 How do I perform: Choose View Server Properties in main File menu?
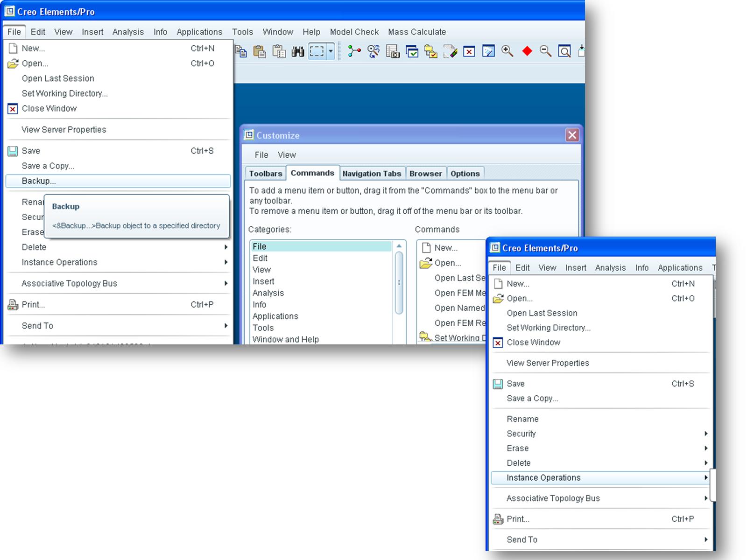coord(118,130)
